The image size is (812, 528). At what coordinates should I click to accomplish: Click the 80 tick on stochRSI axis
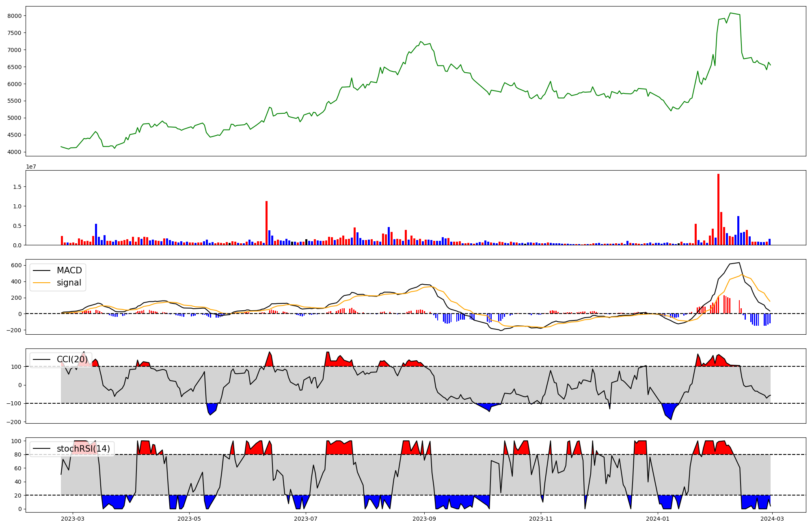pyautogui.click(x=18, y=455)
